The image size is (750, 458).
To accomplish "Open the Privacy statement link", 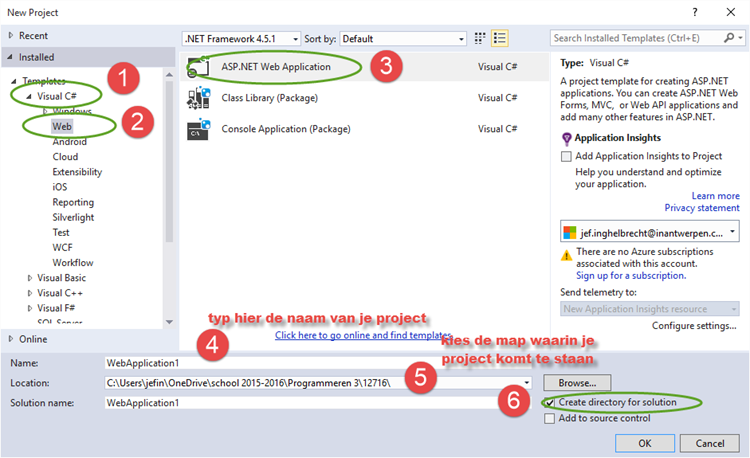I will 702,208.
